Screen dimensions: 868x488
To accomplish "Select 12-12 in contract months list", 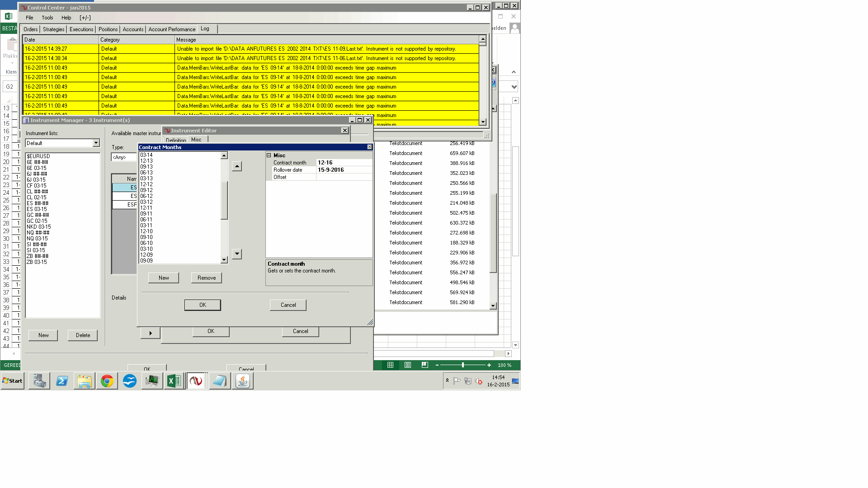I will [146, 184].
